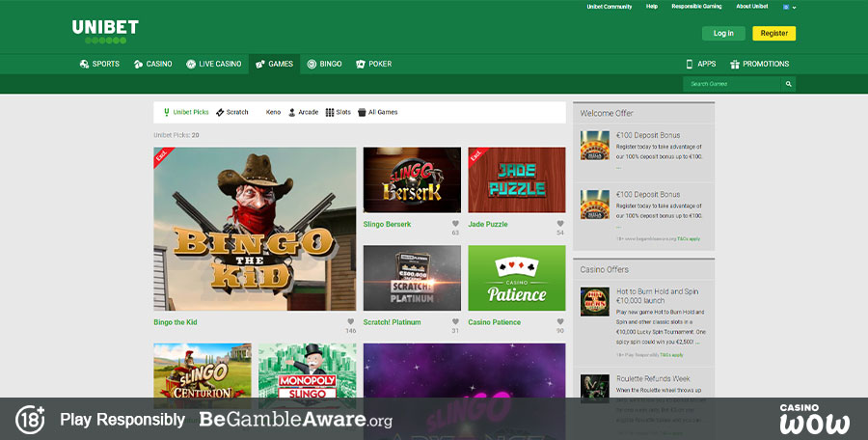This screenshot has width=868, height=440.
Task: Favorite Jade Puzzle with heart
Action: (560, 224)
